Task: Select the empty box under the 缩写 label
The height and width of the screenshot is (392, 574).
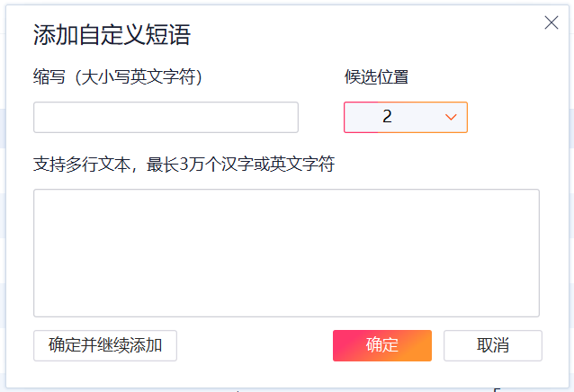Action: [x=166, y=117]
